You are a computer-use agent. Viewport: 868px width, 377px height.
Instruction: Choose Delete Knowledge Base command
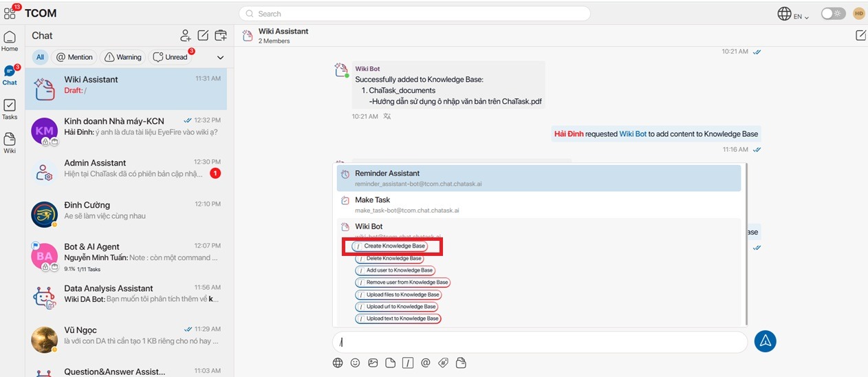click(x=390, y=258)
